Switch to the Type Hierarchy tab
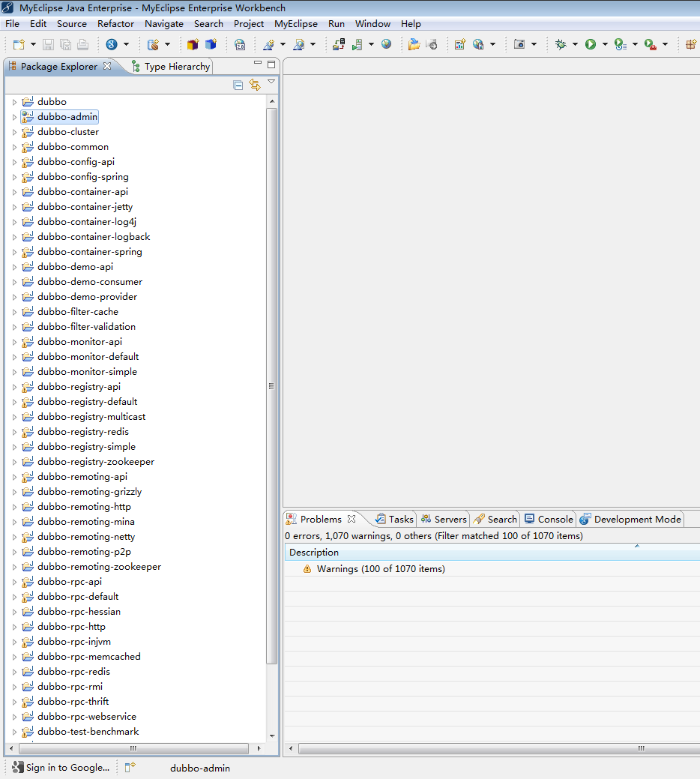The height and width of the screenshot is (779, 700). click(171, 67)
